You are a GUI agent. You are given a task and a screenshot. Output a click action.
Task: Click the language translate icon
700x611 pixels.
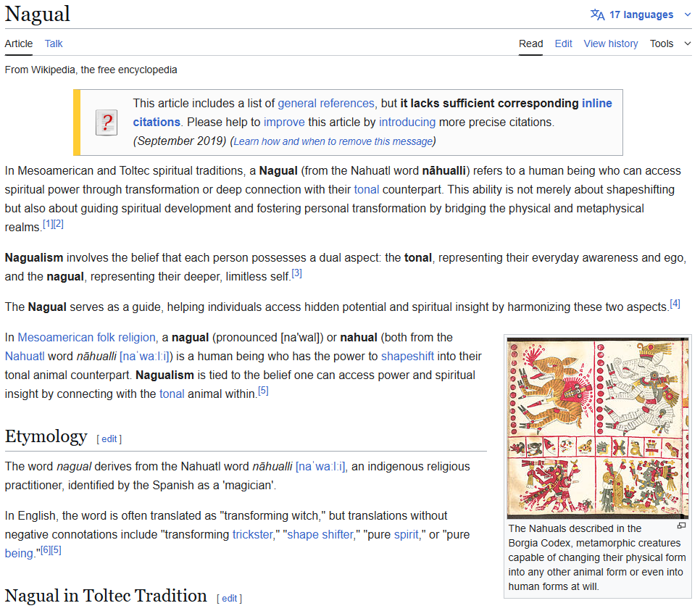point(597,14)
